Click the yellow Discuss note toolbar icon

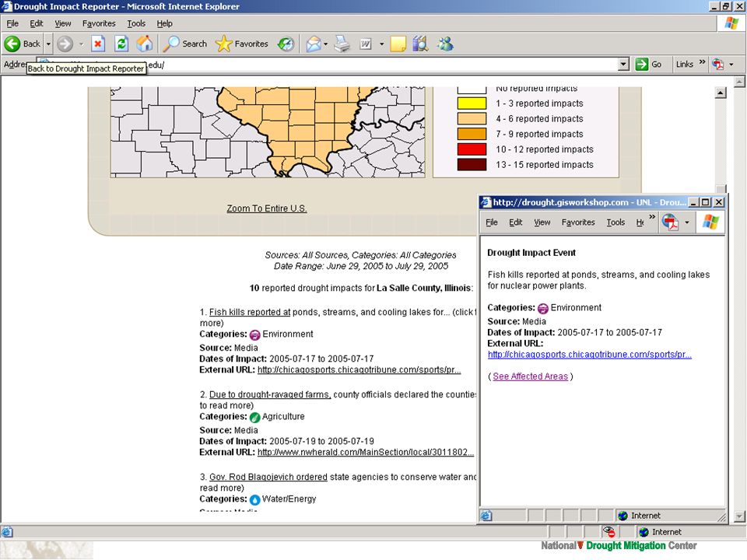coord(398,44)
